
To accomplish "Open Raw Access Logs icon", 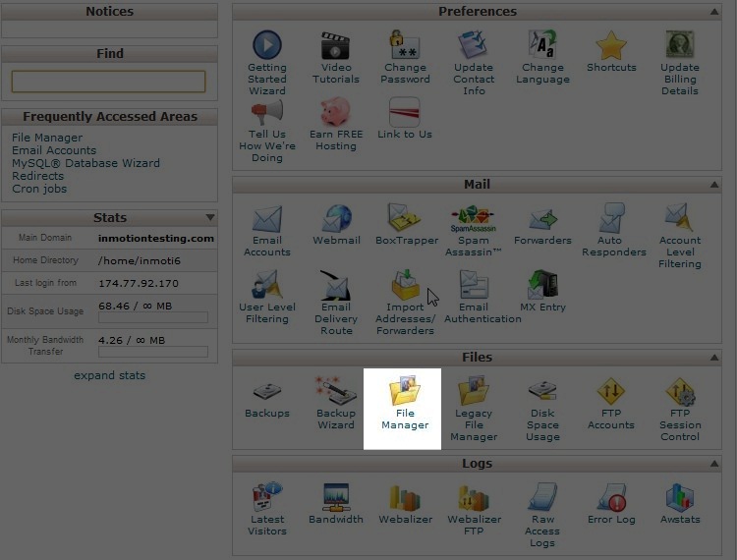I will click(542, 496).
